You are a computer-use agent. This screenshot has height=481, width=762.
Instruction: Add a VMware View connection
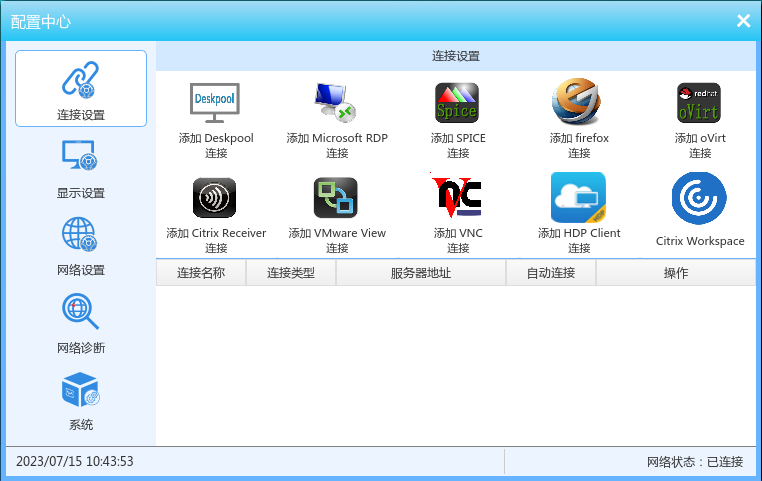(337, 215)
